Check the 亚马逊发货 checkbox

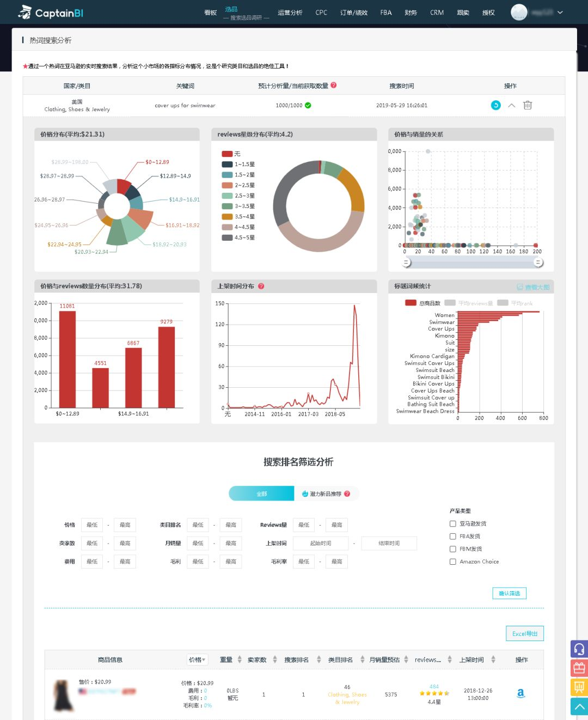(x=453, y=524)
